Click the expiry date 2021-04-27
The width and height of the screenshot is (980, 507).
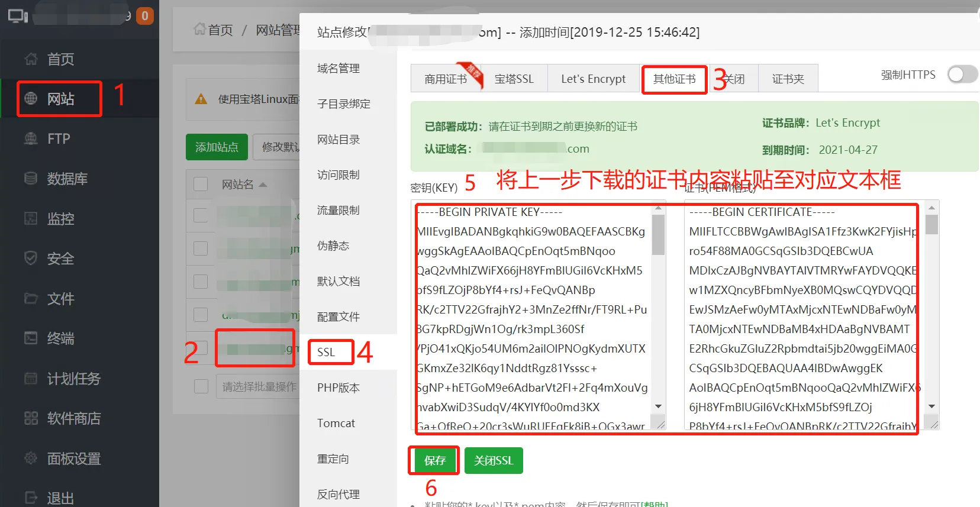pyautogui.click(x=848, y=150)
